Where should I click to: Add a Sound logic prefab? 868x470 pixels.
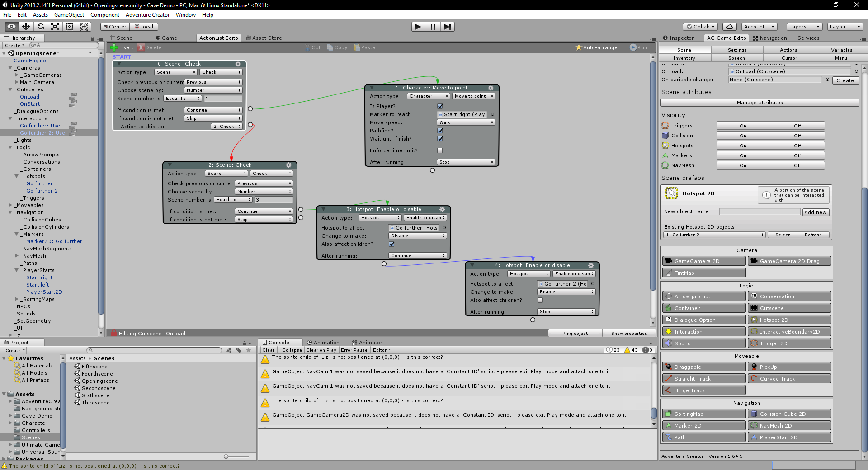704,343
